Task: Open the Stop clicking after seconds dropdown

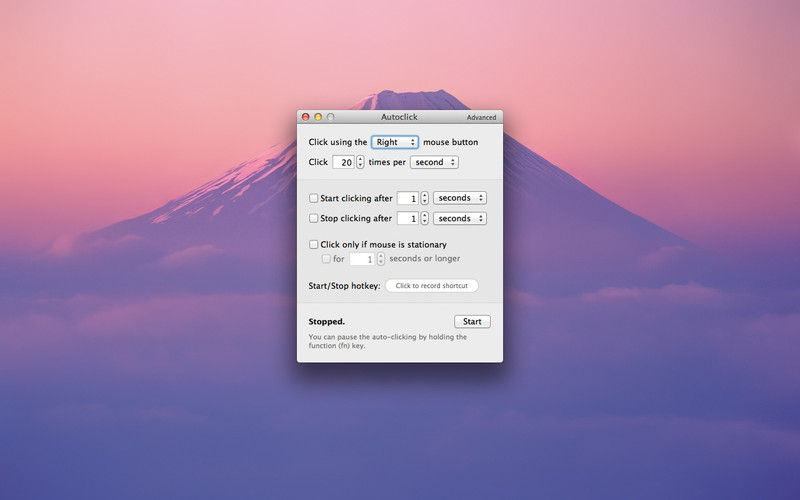Action: click(460, 218)
